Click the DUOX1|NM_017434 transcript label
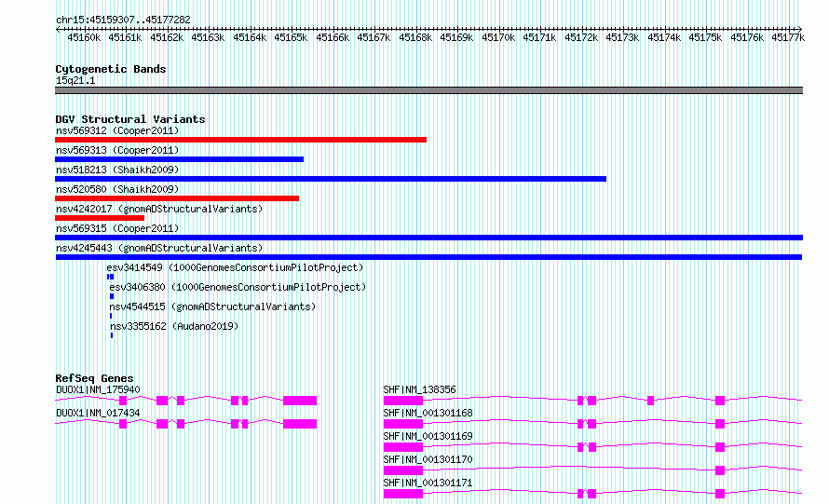 click(x=98, y=413)
